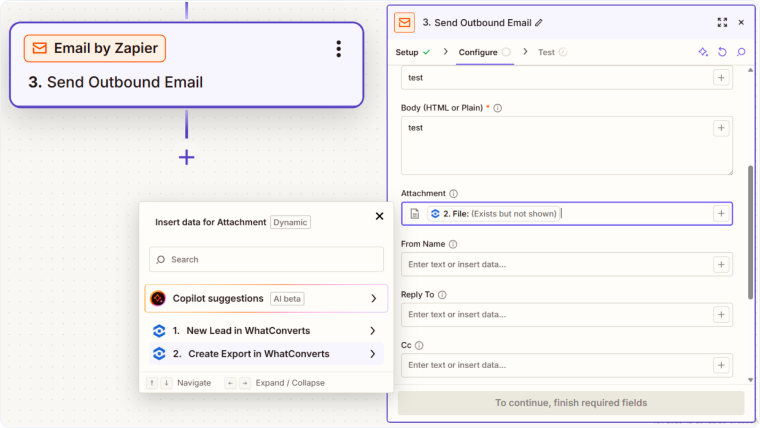Click the pencil icon to rename the step
Screen dimensions: 760x428
[x=539, y=23]
